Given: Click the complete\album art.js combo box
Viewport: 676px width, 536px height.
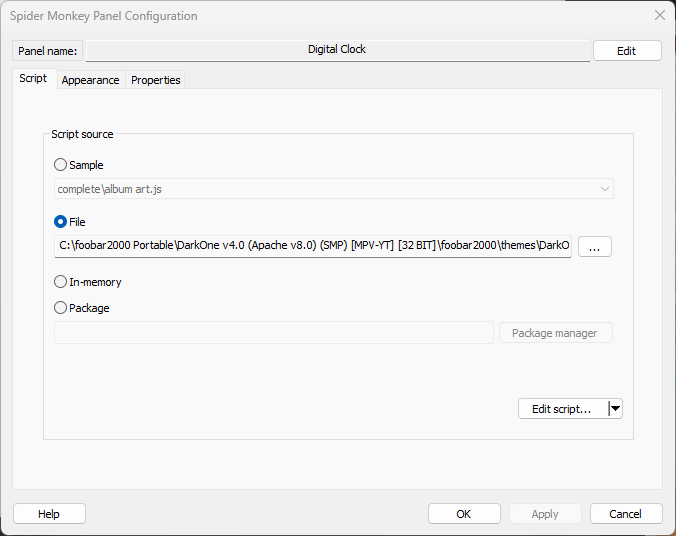Looking at the screenshot, I should pyautogui.click(x=334, y=189).
